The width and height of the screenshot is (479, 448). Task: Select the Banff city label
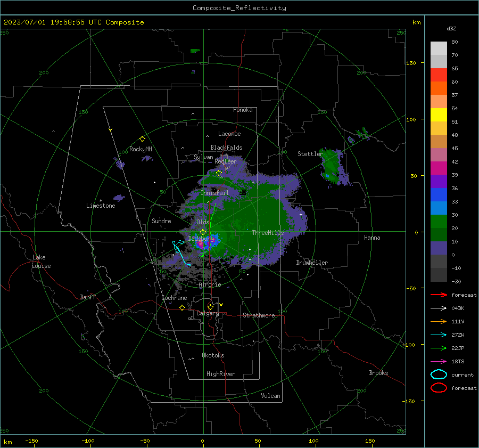(88, 297)
